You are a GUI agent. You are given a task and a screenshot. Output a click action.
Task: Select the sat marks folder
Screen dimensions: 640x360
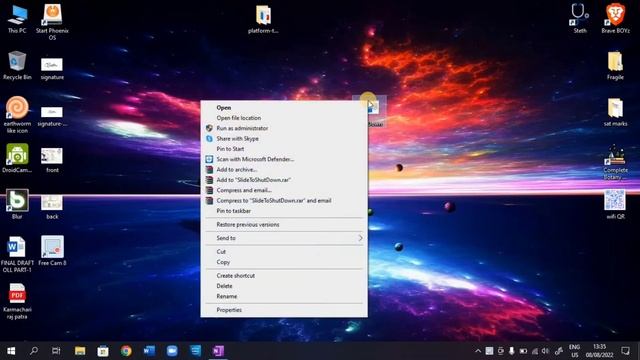[x=615, y=112]
